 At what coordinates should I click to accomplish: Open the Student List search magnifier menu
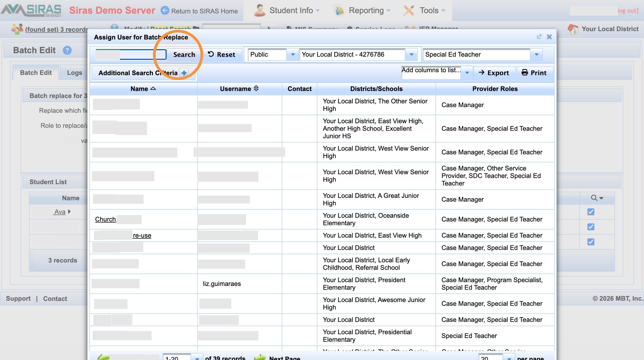(597, 198)
